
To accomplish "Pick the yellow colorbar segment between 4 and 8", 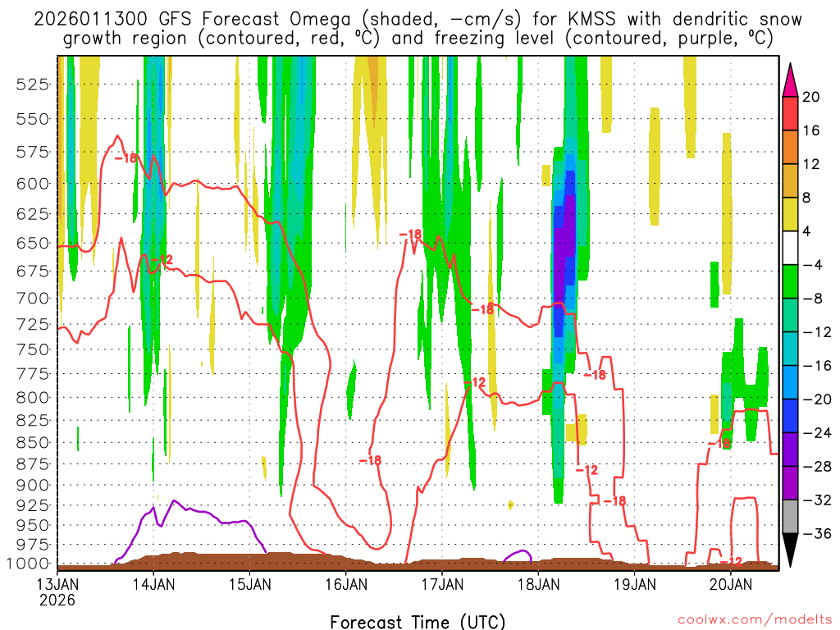I will tap(791, 214).
